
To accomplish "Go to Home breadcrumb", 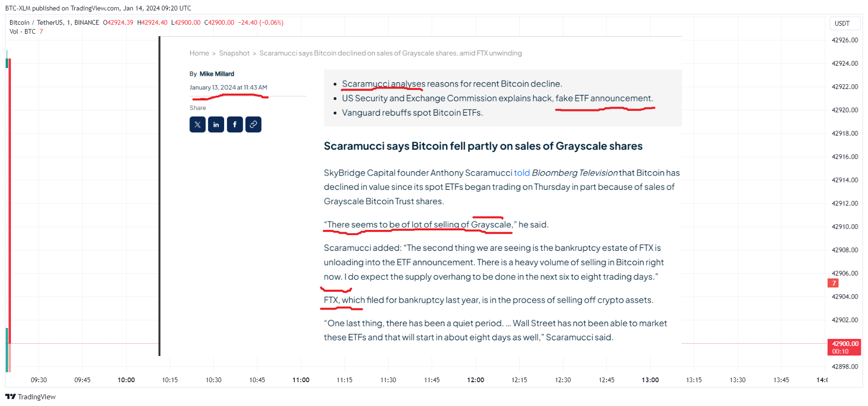I will point(199,53).
